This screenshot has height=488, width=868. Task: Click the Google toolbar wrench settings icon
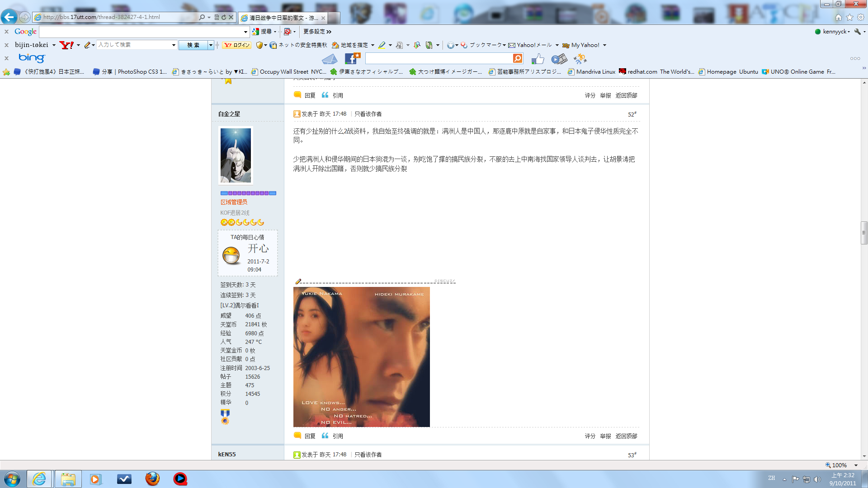[x=857, y=32]
